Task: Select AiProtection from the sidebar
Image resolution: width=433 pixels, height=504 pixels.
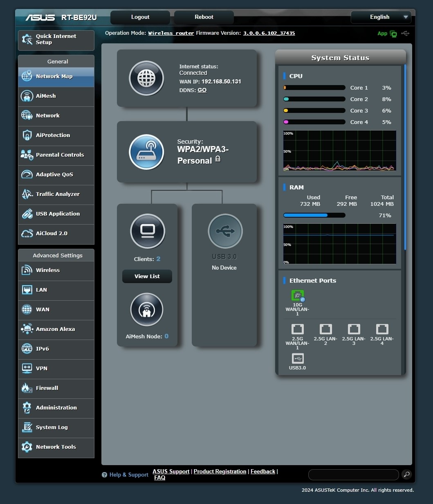Action: tap(56, 136)
